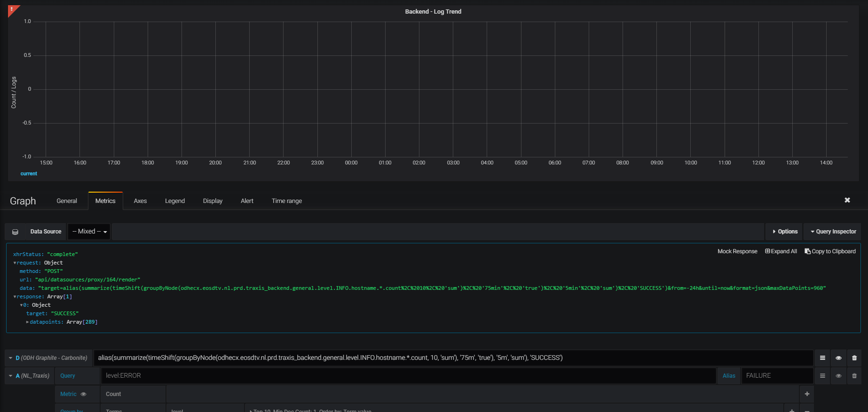Screen dimensions: 868x412
Task: Click the Query label for query A
Action: point(68,376)
